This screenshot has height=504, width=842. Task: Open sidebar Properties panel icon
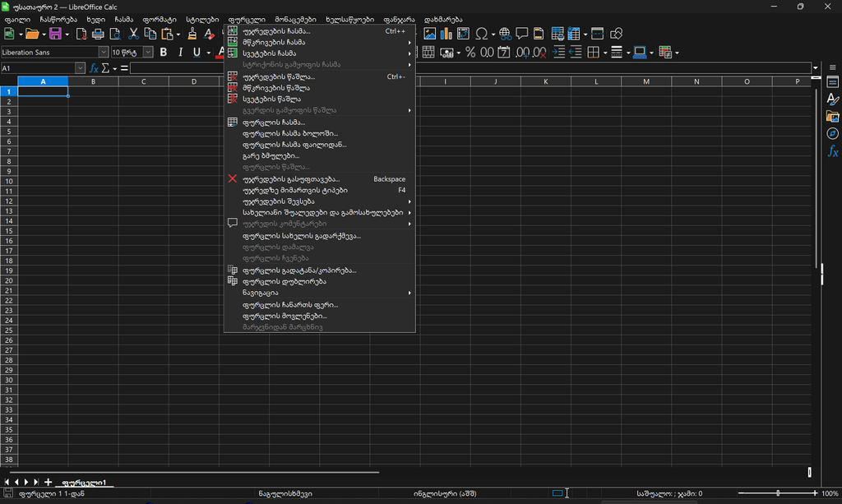[832, 83]
